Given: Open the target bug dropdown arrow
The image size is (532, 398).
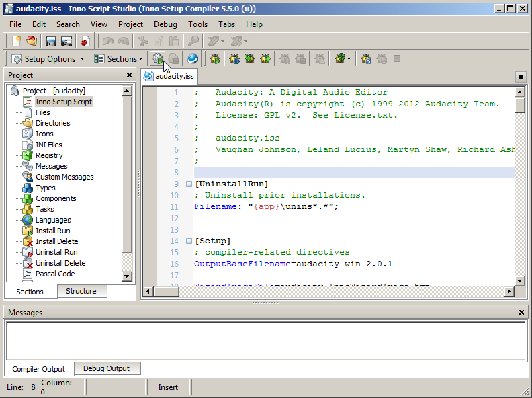Looking at the screenshot, I should click(349, 58).
